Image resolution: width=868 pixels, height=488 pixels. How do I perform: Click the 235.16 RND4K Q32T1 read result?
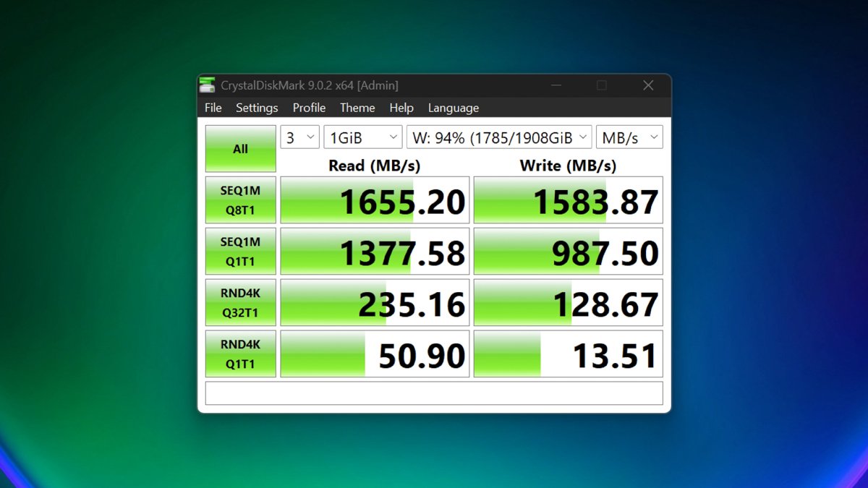[x=375, y=303]
